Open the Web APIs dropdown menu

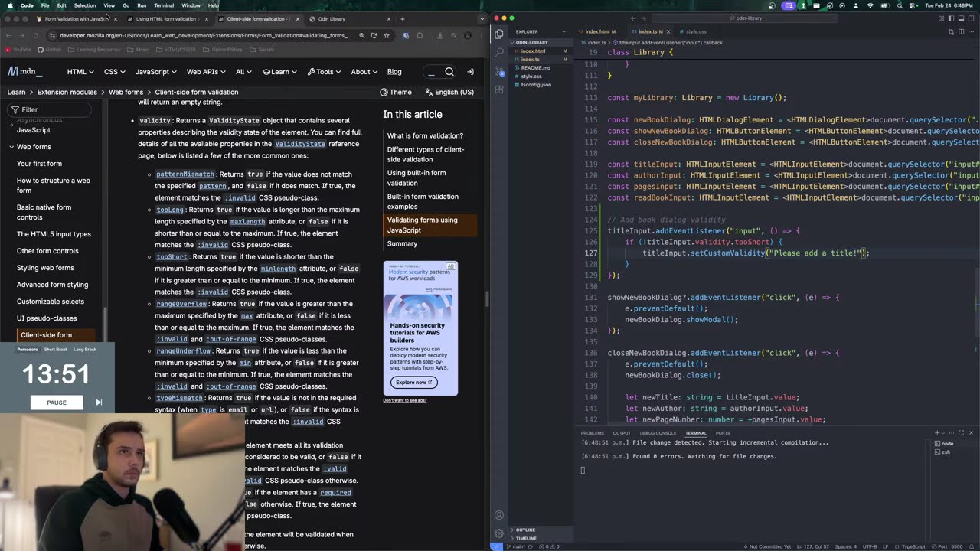tap(207, 72)
